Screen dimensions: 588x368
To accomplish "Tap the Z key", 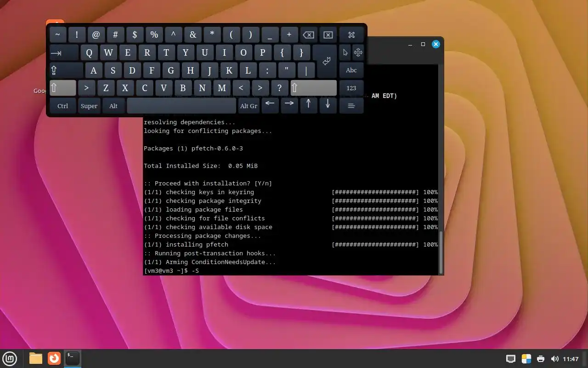I will pyautogui.click(x=106, y=88).
